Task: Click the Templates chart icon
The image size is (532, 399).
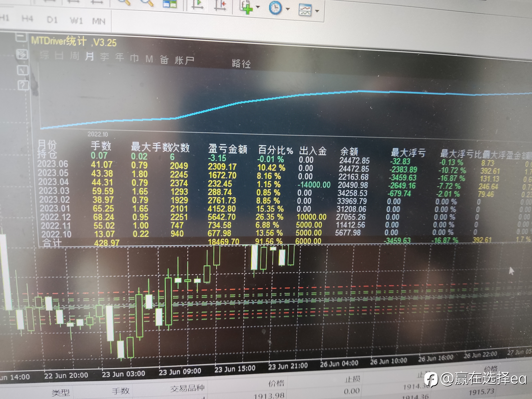Action: click(305, 10)
